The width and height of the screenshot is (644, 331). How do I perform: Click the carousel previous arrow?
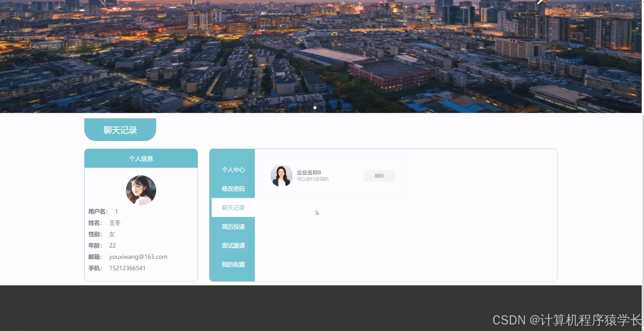point(102,2)
